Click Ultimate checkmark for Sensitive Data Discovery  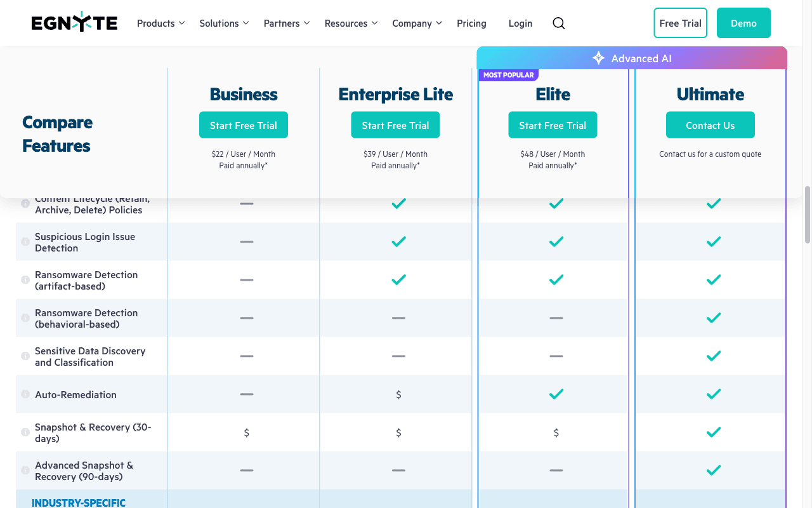(x=714, y=356)
